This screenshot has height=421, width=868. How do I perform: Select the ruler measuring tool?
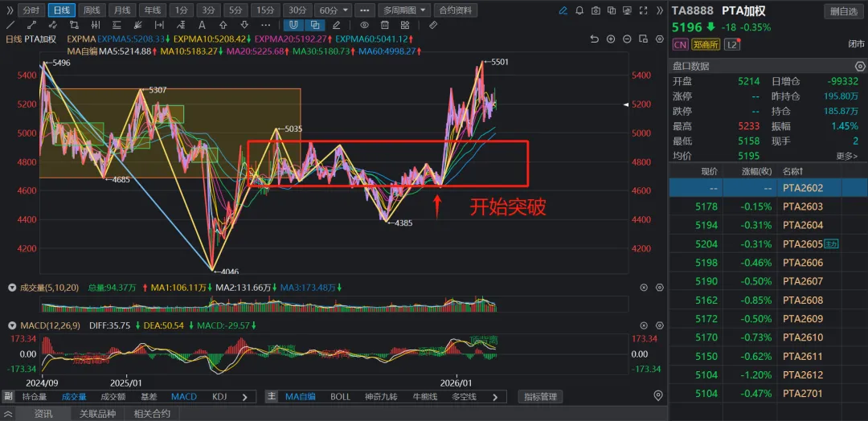point(433,25)
